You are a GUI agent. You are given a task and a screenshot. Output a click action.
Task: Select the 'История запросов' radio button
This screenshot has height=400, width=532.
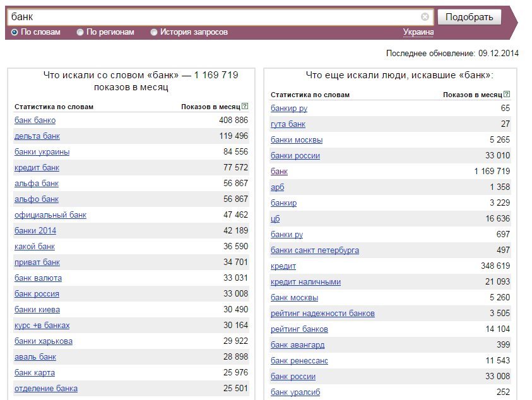point(154,32)
